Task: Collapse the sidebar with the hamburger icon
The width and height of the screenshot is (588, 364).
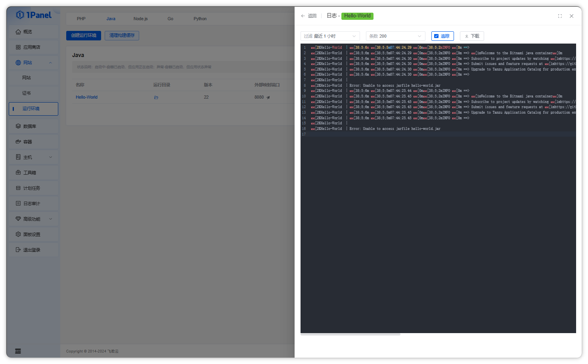Action: pyautogui.click(x=18, y=351)
